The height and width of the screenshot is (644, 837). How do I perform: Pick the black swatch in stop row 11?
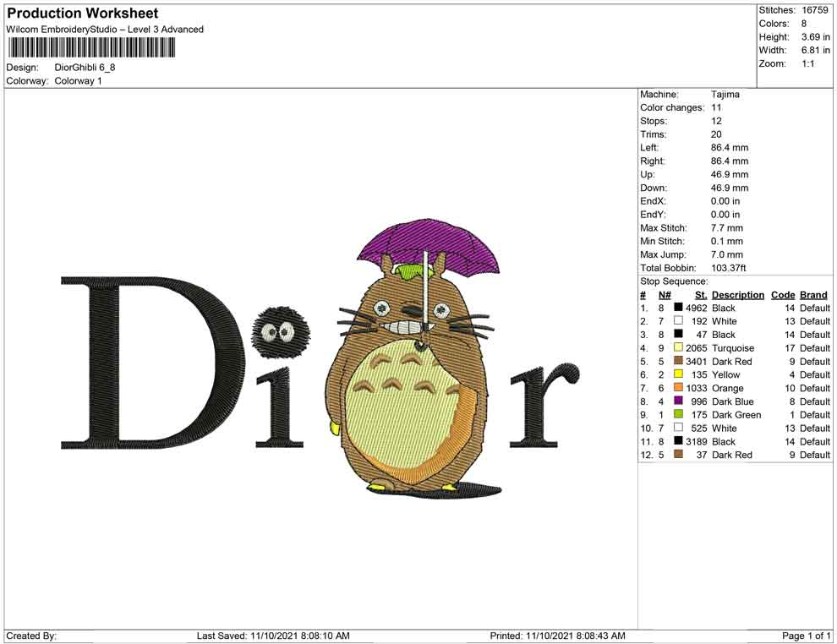[x=678, y=440]
